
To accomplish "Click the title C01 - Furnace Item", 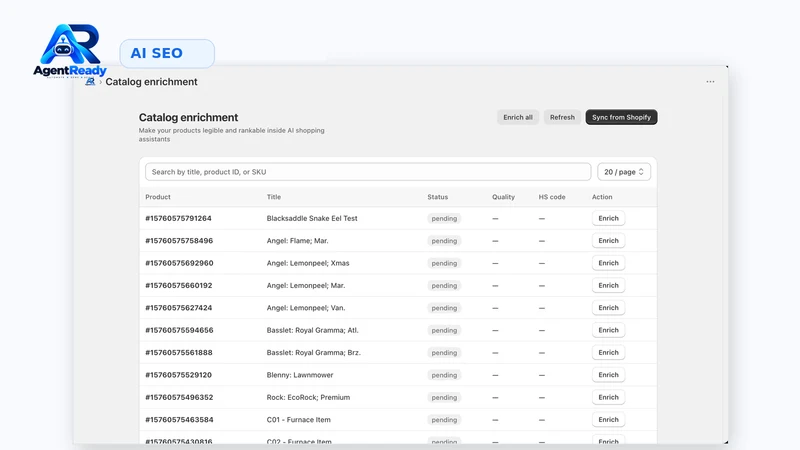I will click(298, 420).
